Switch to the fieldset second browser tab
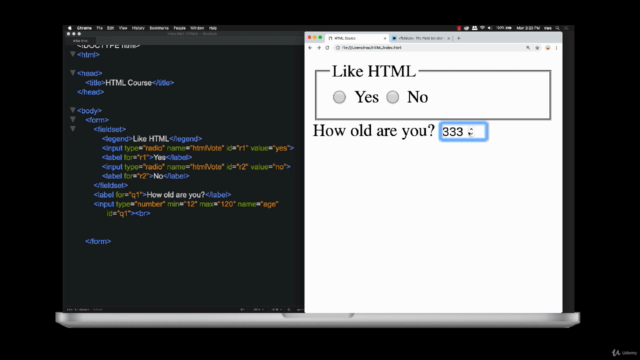Screen dimensions: 640x360 pyautogui.click(x=420, y=38)
